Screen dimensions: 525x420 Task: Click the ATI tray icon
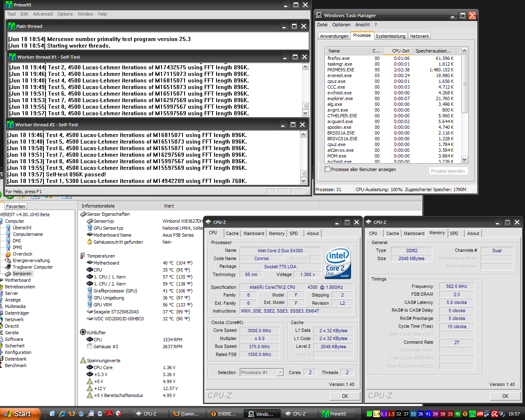point(479,414)
